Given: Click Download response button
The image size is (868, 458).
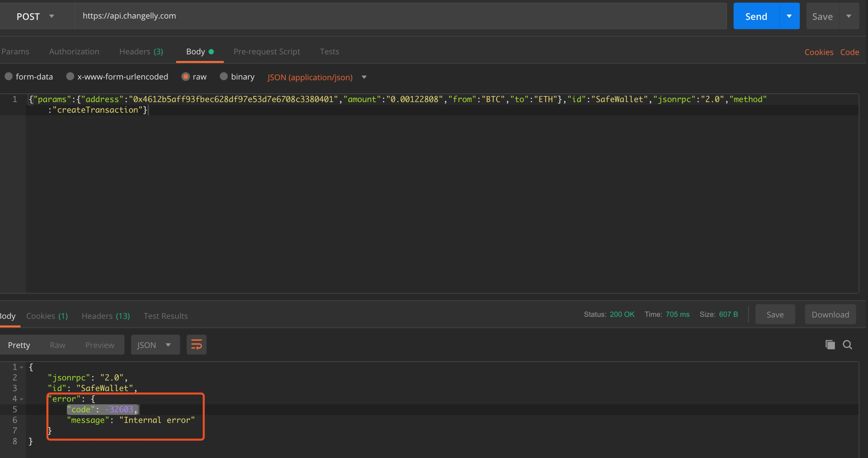Looking at the screenshot, I should pyautogui.click(x=830, y=314).
